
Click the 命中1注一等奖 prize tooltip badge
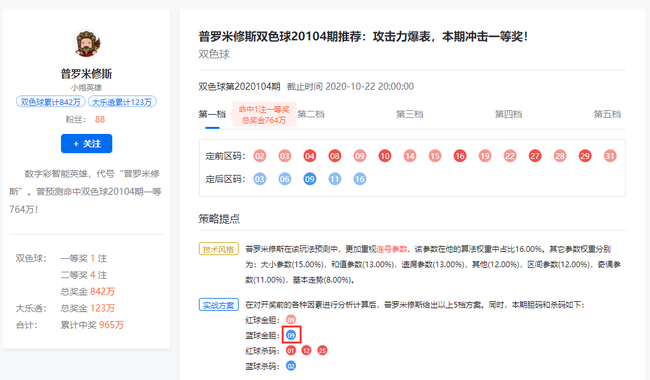point(264,114)
